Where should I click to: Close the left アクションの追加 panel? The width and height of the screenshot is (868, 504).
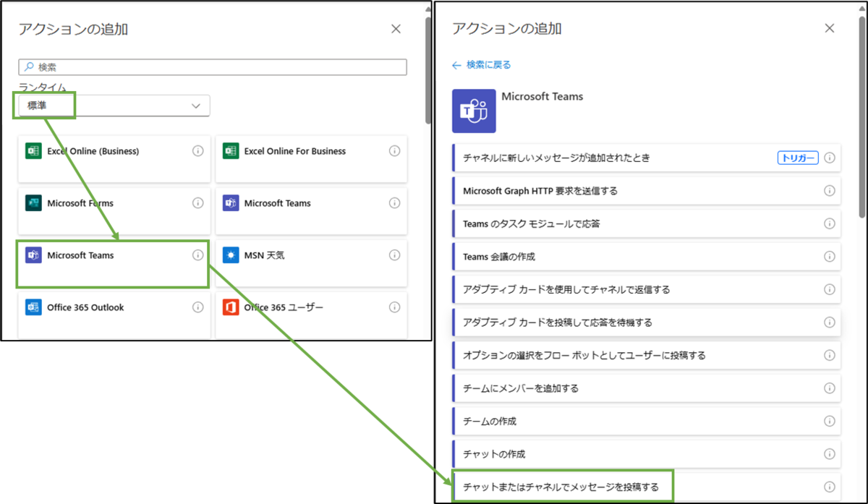coord(396,29)
